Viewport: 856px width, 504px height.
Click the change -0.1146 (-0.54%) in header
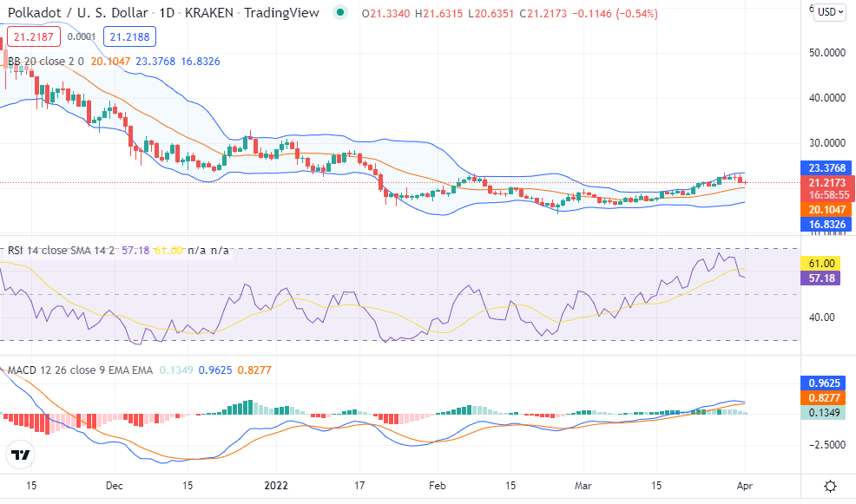click(615, 14)
